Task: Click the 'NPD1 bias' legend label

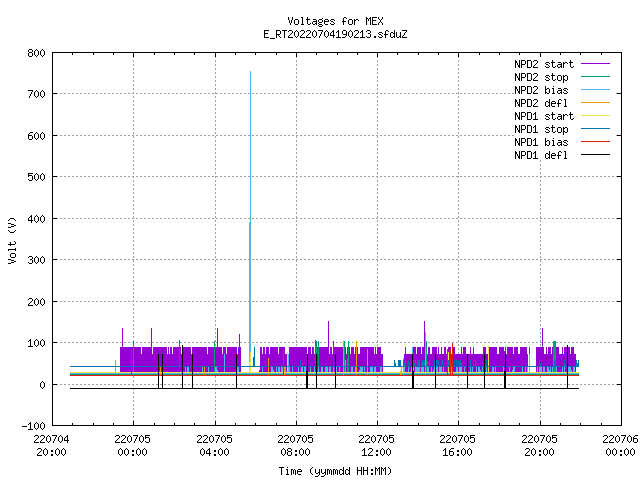Action: [541, 142]
